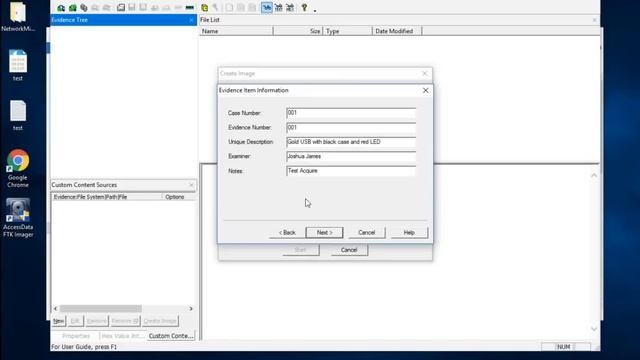Image resolution: width=640 pixels, height=360 pixels.
Task: Close the Evidence Item Information dialog
Action: tap(425, 90)
